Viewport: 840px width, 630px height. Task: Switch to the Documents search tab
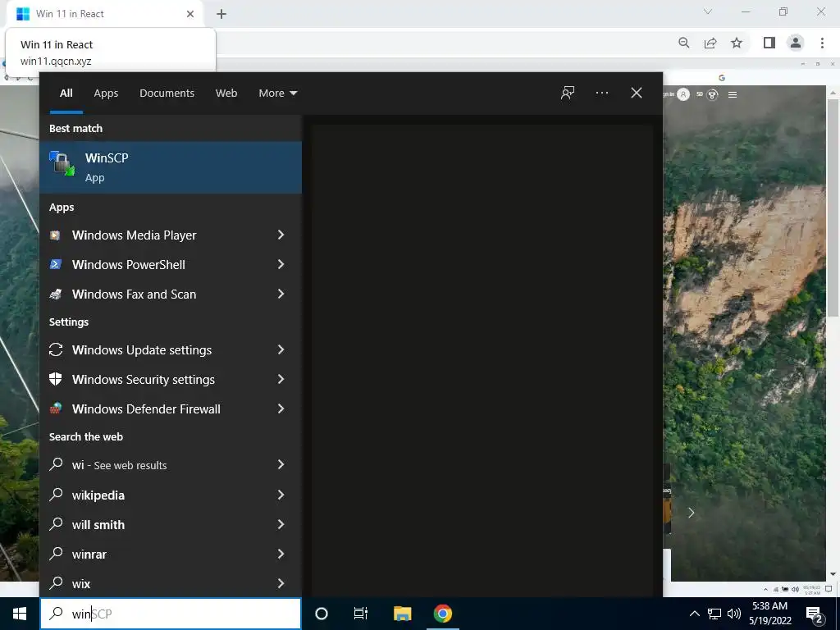coord(167,93)
